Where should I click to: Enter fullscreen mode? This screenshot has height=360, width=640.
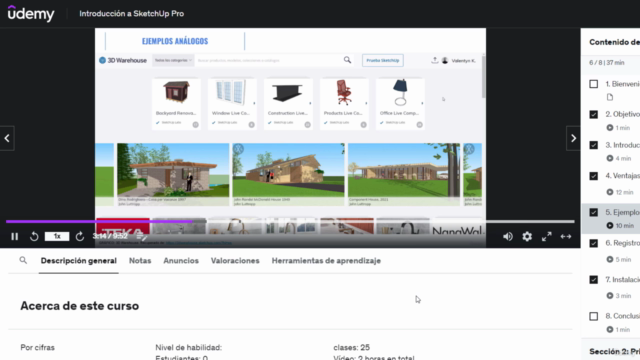547,236
